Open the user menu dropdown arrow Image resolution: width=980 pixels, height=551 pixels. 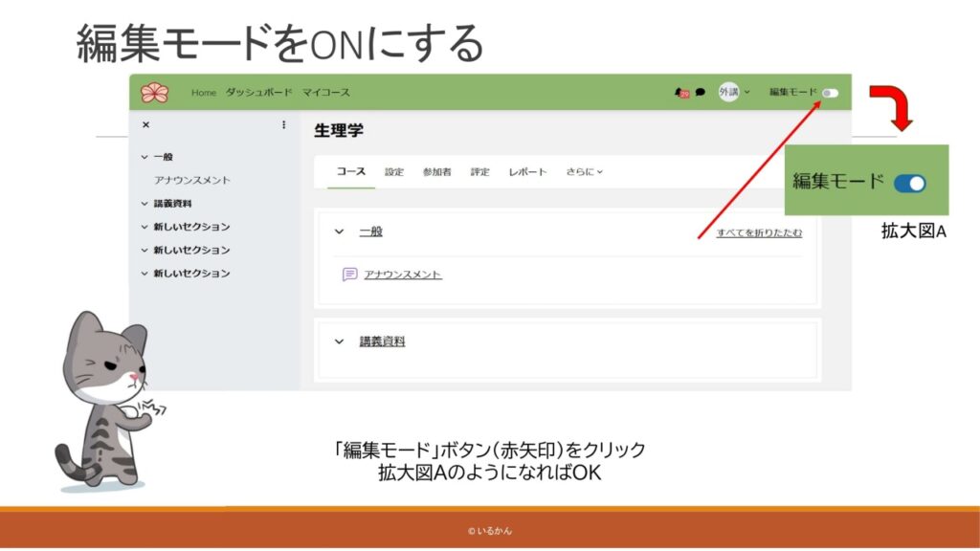tap(747, 93)
